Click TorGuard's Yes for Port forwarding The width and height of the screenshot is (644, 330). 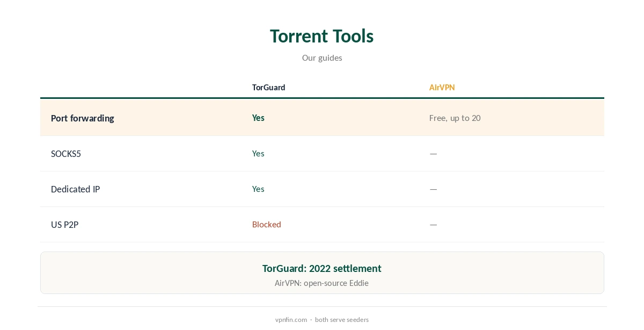pyautogui.click(x=258, y=118)
